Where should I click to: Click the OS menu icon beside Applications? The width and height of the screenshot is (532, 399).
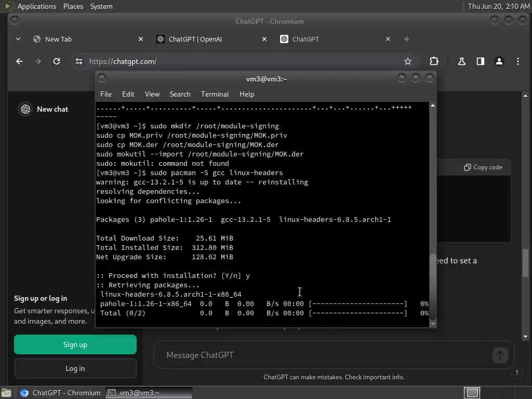(x=9, y=6)
